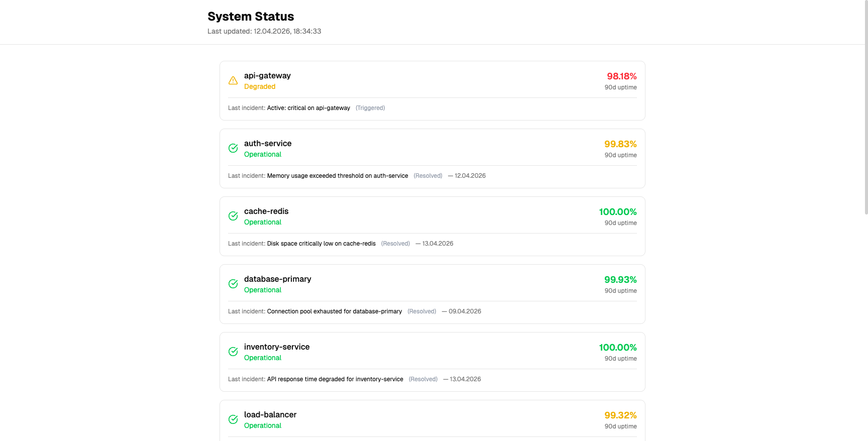Click the auth-service Operational status label
Screen dimensions: 868x441
pos(263,154)
